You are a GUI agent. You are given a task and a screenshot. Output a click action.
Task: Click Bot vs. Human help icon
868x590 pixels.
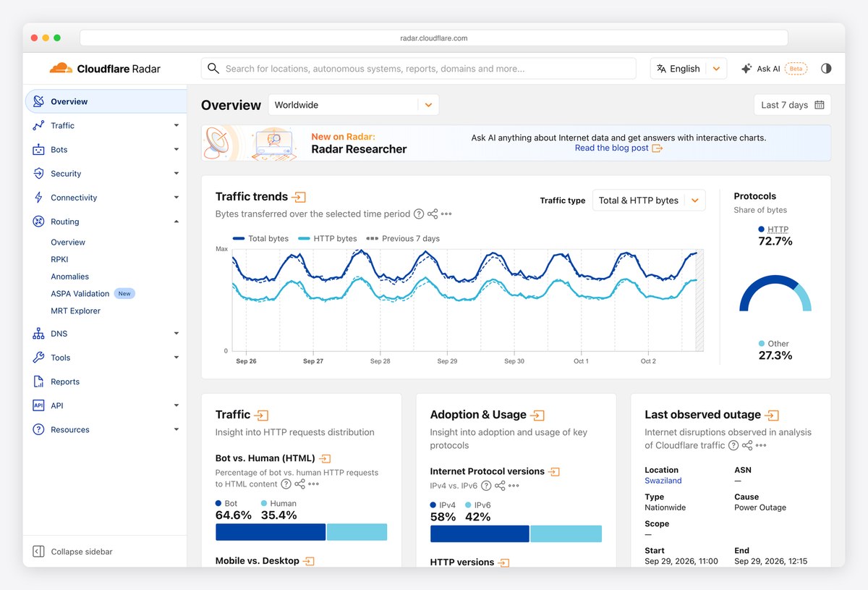[x=286, y=484]
